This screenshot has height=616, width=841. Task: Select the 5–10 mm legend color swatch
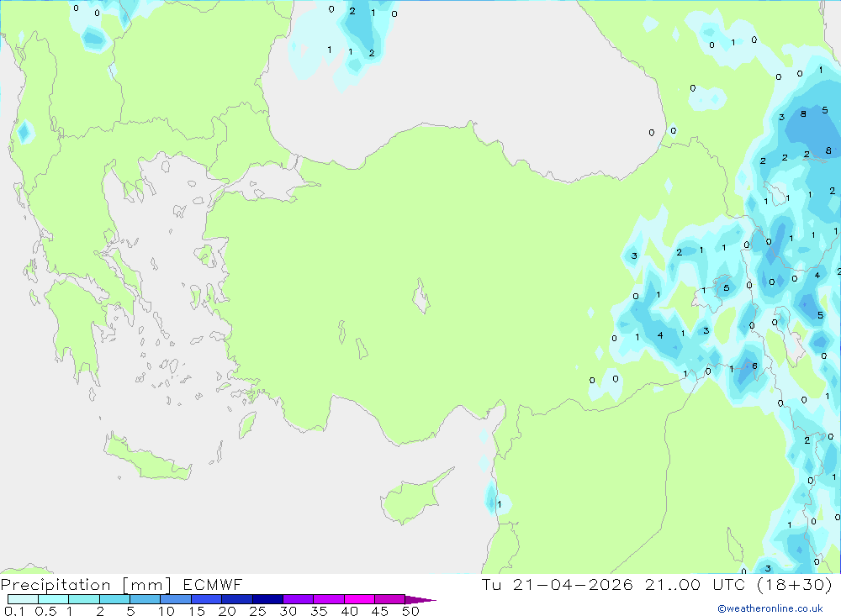pyautogui.click(x=145, y=599)
